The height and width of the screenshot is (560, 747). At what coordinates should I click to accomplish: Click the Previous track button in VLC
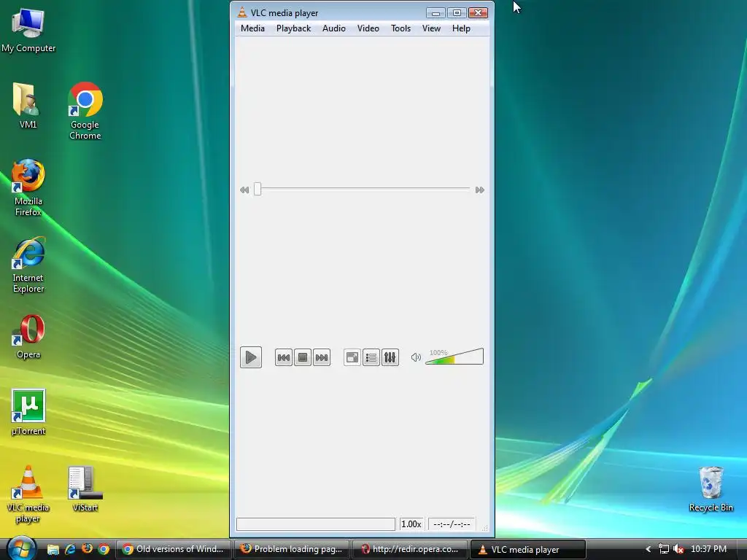point(284,357)
